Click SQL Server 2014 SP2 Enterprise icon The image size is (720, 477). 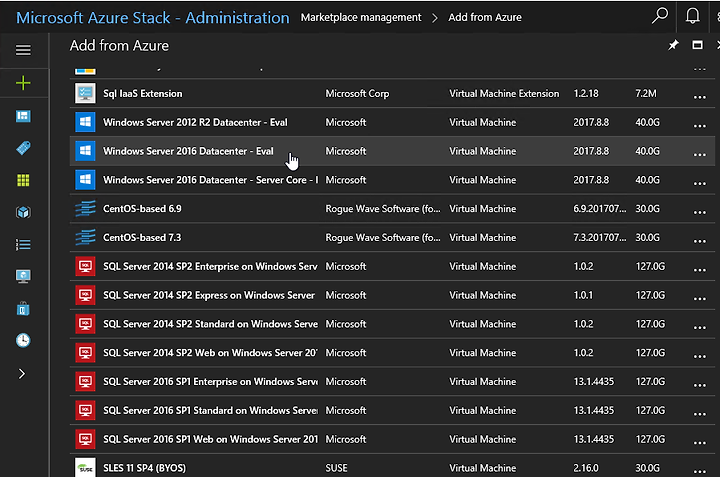click(85, 266)
